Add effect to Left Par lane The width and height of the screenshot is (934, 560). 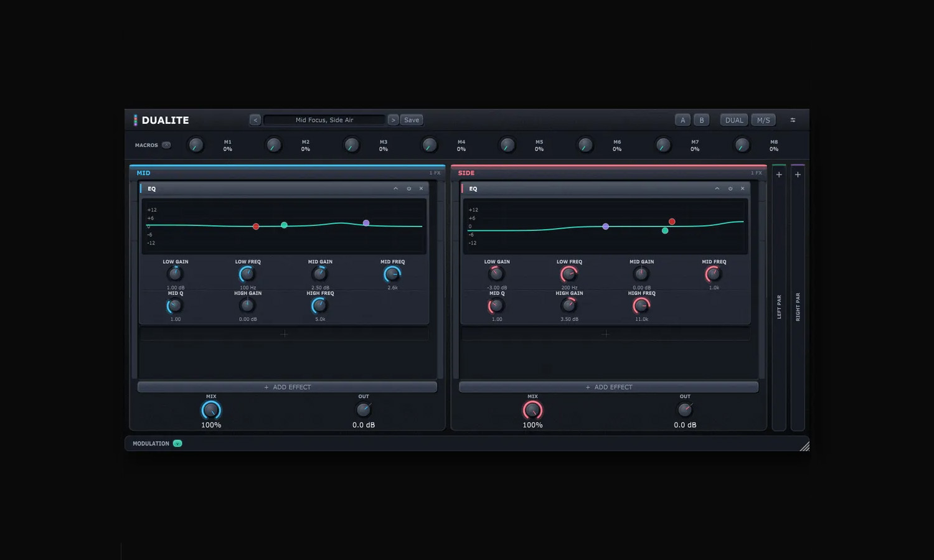(x=779, y=175)
